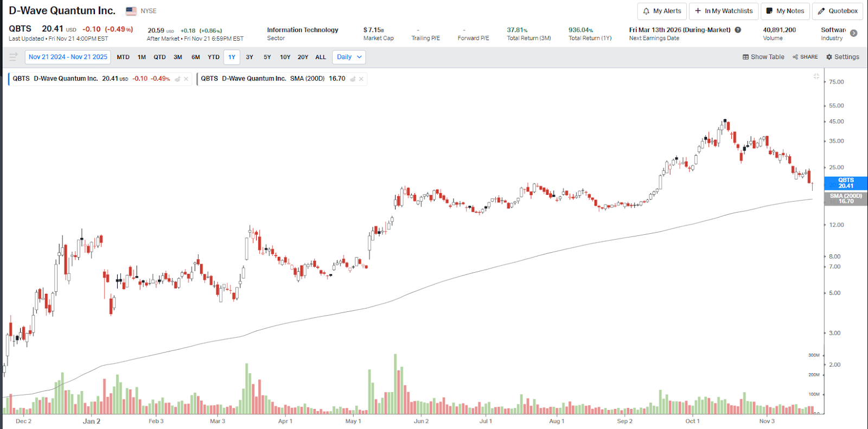The image size is (868, 429).
Task: Select the ALL time range
Action: coord(321,57)
